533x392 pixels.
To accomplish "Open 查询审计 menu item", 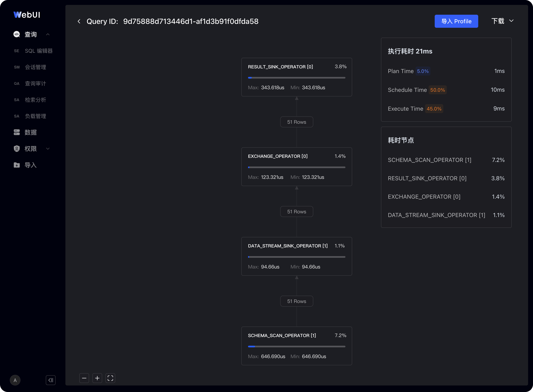I will click(x=35, y=84).
